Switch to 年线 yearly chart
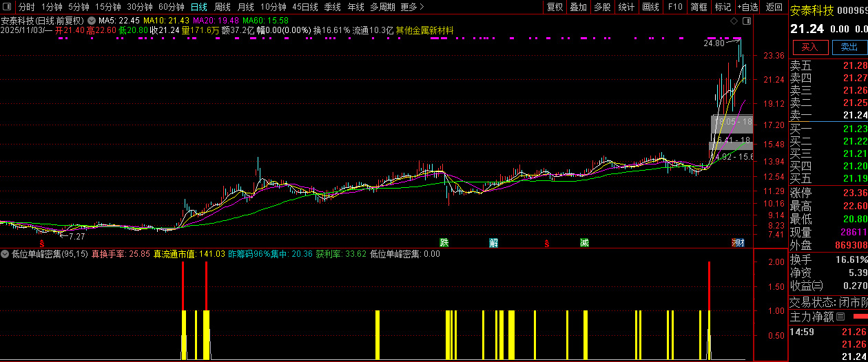Viewport: 868px width, 362px height. [355, 7]
